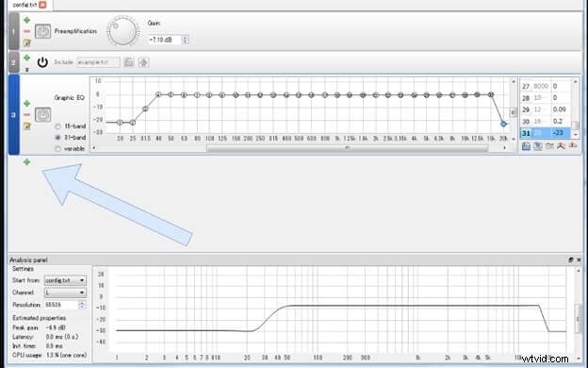Click the example.txt include file field
The image size is (588, 368).
point(98,62)
